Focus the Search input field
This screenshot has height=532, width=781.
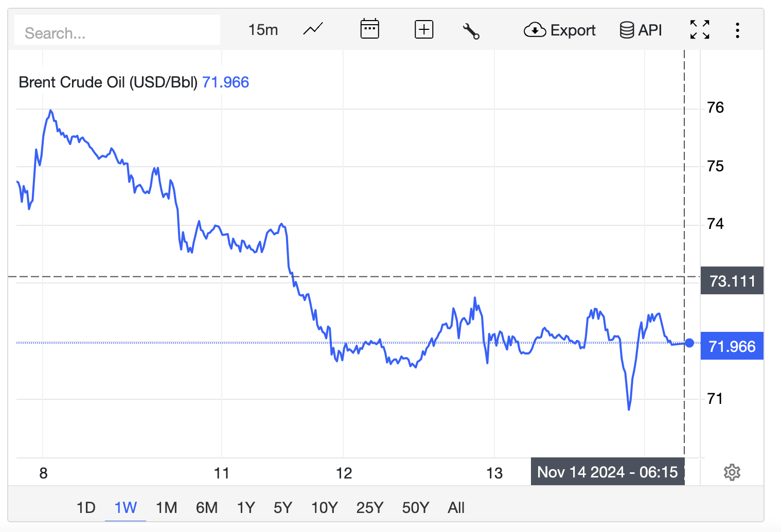coord(117,30)
